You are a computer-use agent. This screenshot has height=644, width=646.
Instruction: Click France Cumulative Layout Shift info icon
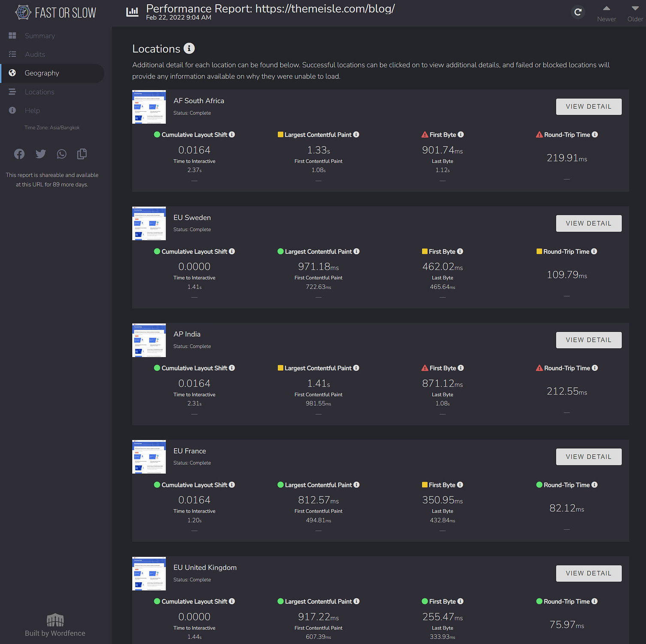pyautogui.click(x=232, y=485)
